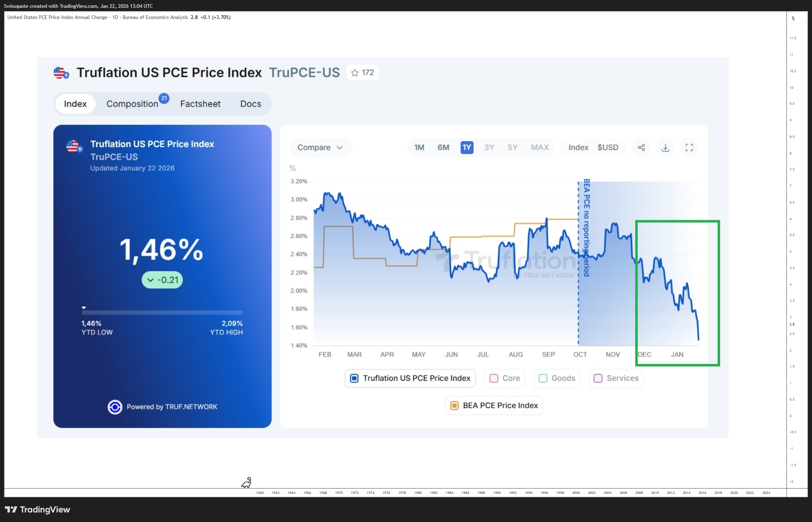
Task: Click the Composition badge showing 21
Action: tap(164, 98)
